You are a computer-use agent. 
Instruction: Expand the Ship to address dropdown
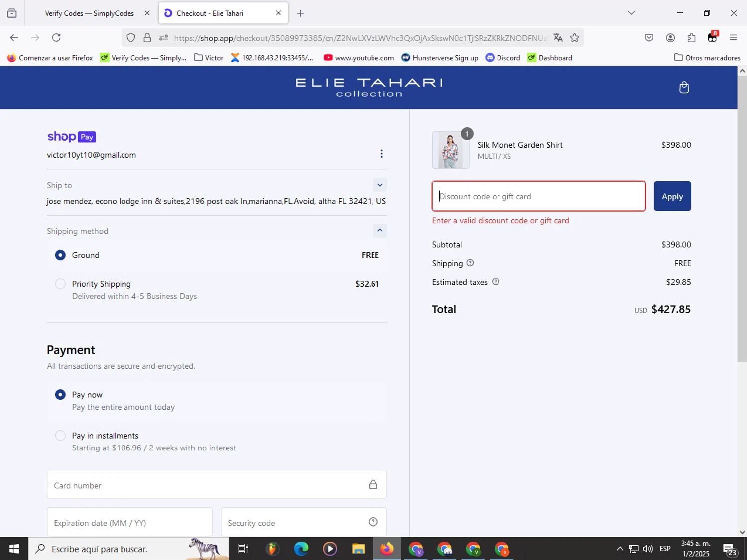tap(380, 185)
